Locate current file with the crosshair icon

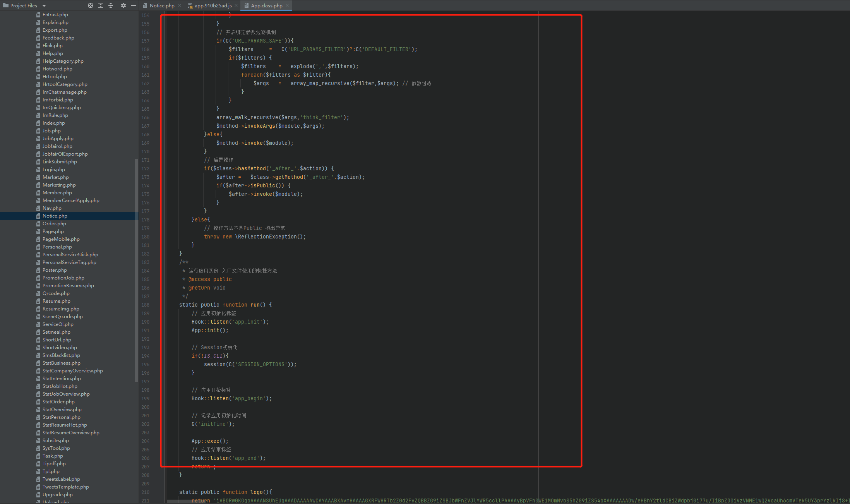90,5
